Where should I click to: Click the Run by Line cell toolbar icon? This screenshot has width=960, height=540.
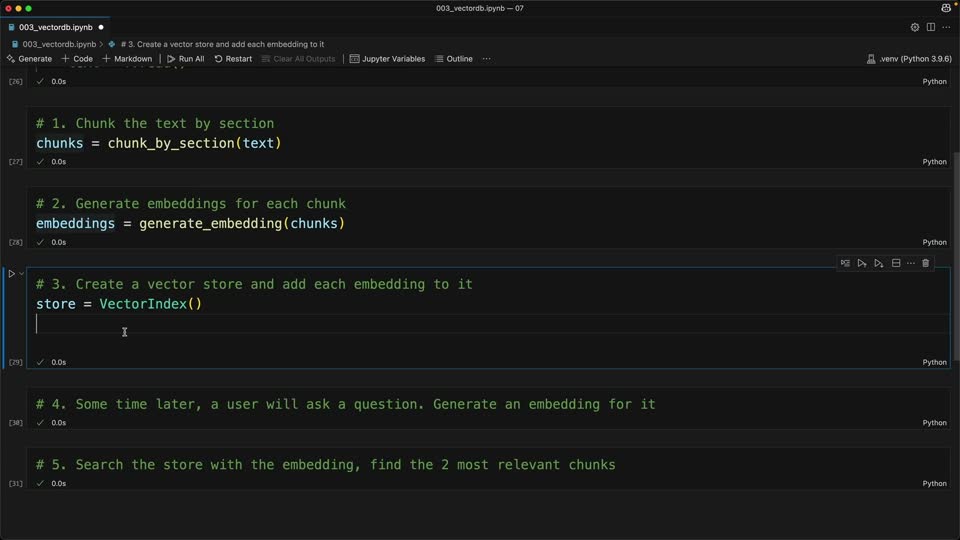click(845, 263)
